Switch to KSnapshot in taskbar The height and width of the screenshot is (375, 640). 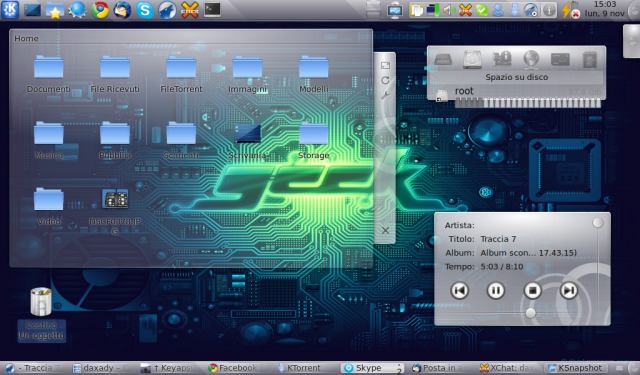[576, 368]
